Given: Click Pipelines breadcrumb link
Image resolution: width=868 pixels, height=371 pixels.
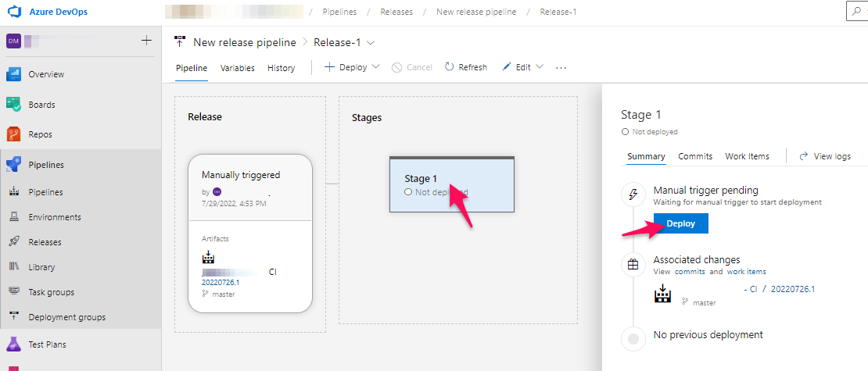Looking at the screenshot, I should [339, 12].
